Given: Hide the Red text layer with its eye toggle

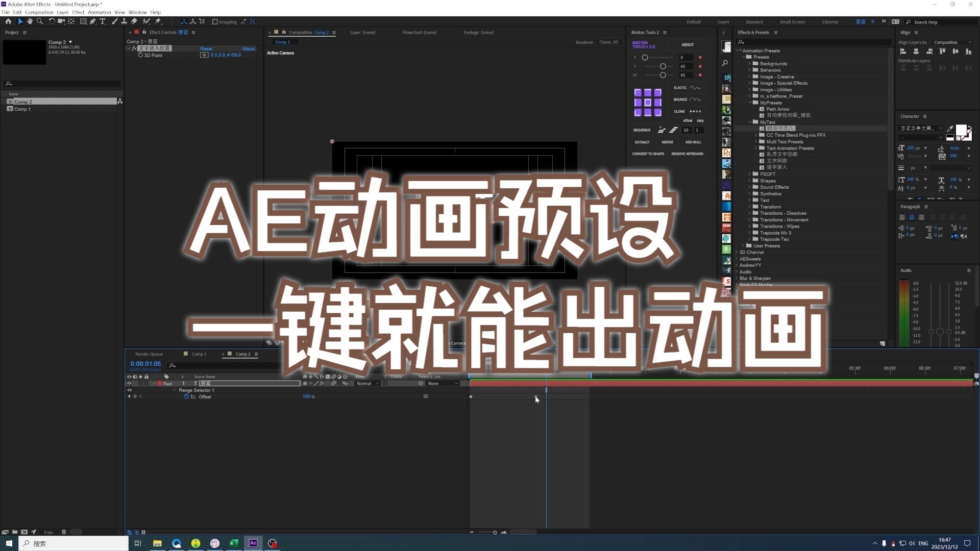Looking at the screenshot, I should tap(129, 384).
